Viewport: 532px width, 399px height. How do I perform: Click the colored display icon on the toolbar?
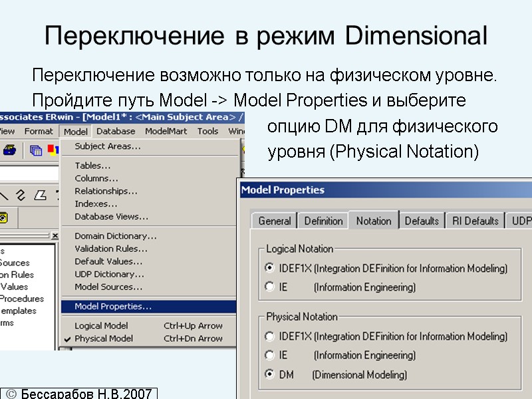pos(53,150)
